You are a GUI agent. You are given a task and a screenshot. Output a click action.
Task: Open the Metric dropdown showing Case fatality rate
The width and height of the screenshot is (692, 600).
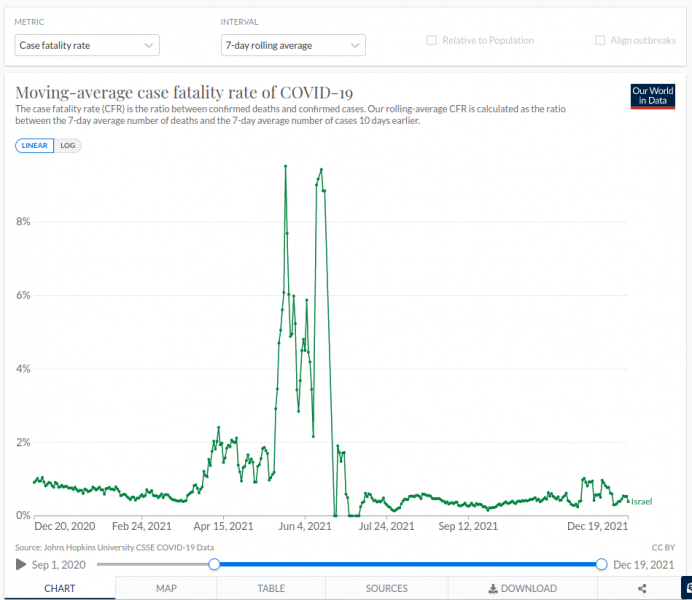(x=87, y=45)
